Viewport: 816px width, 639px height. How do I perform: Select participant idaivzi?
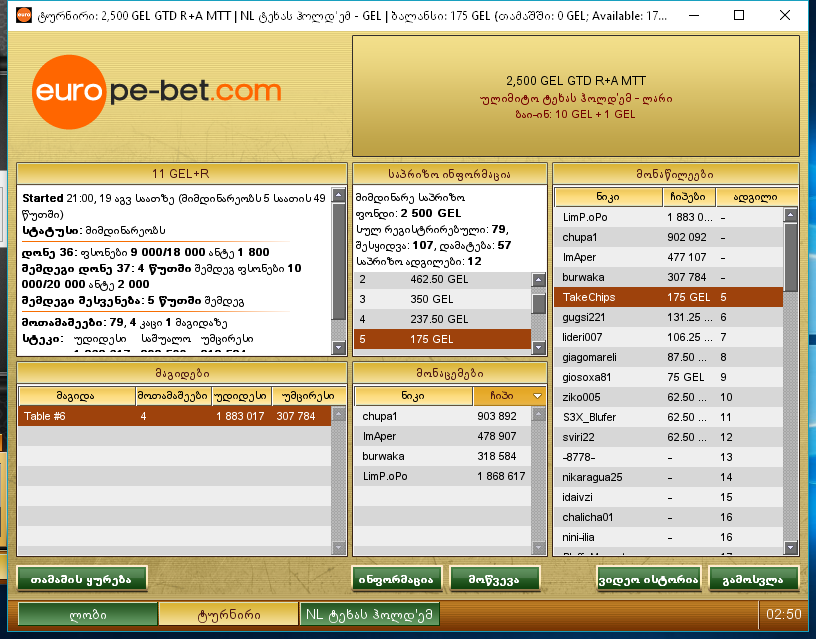pyautogui.click(x=669, y=497)
